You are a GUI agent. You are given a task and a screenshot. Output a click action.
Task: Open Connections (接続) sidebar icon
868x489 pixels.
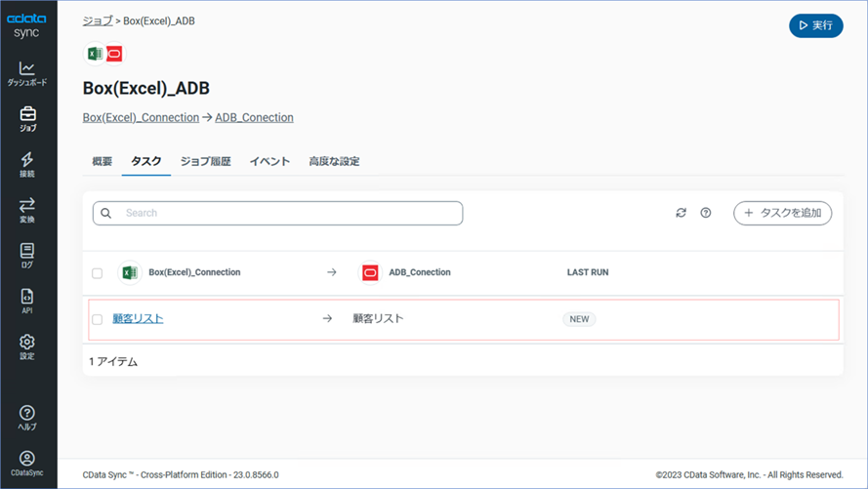click(27, 164)
